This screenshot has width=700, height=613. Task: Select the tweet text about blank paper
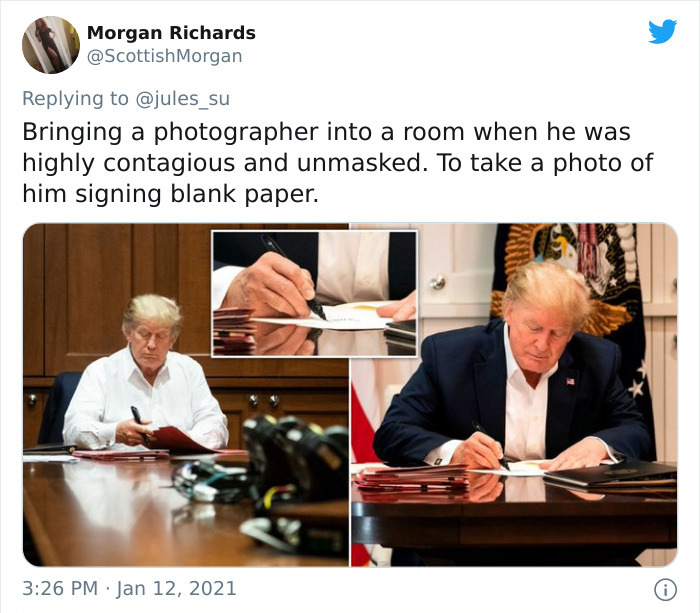coord(338,163)
